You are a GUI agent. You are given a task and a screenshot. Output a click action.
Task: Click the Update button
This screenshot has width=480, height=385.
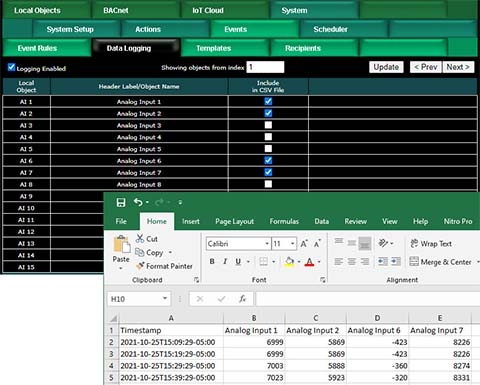point(386,67)
